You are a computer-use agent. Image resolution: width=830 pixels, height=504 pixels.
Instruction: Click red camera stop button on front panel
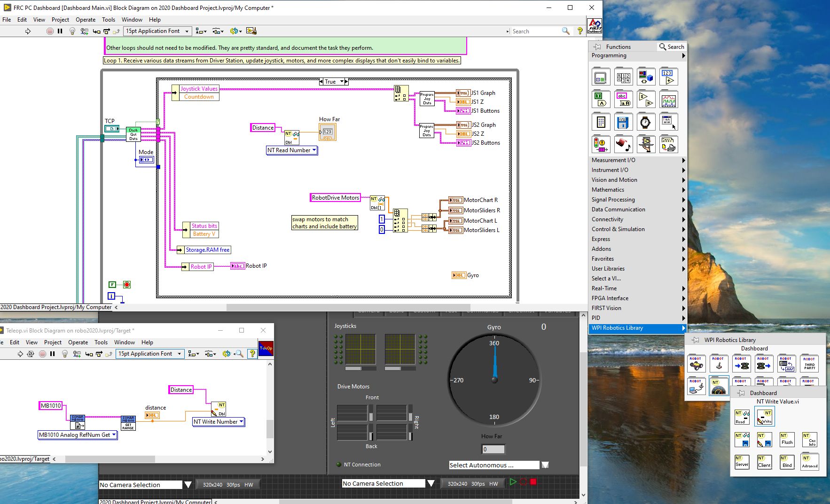(x=533, y=482)
